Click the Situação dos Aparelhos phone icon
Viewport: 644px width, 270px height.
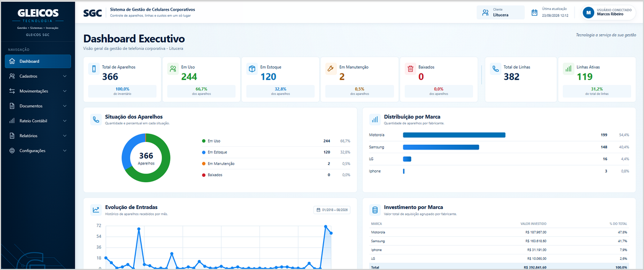pos(96,119)
